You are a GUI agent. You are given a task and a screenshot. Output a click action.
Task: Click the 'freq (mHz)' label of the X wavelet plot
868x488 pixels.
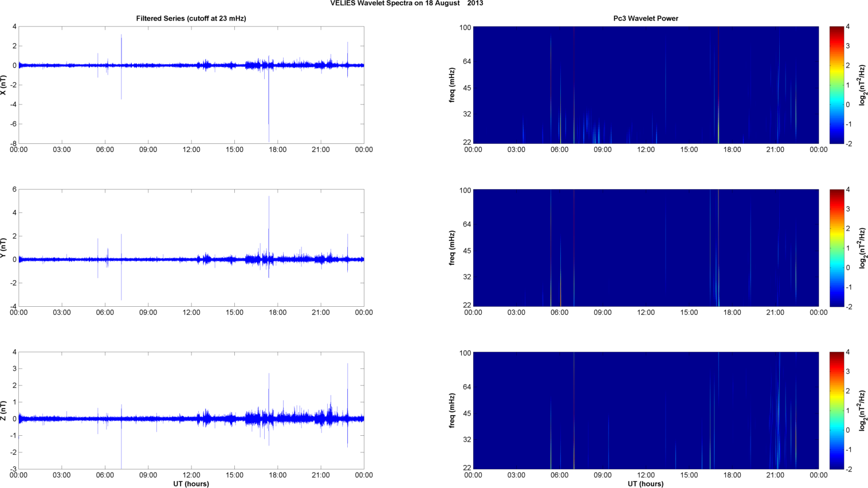[452, 85]
